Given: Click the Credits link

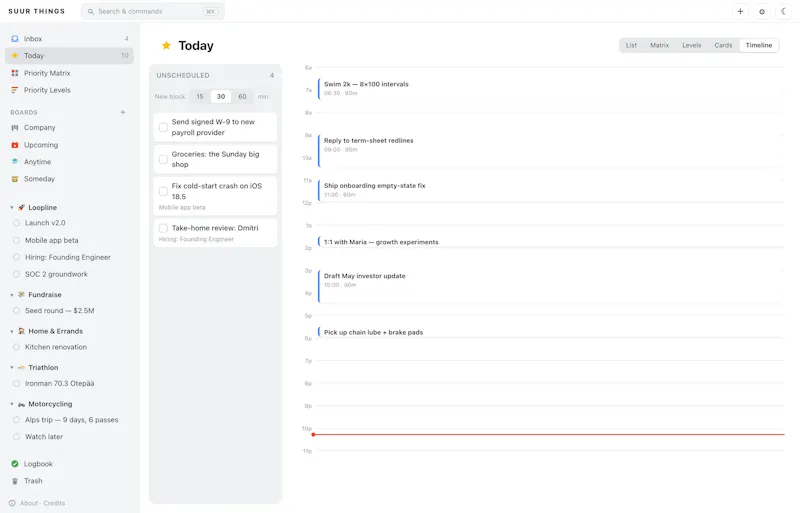Looking at the screenshot, I should tap(54, 503).
